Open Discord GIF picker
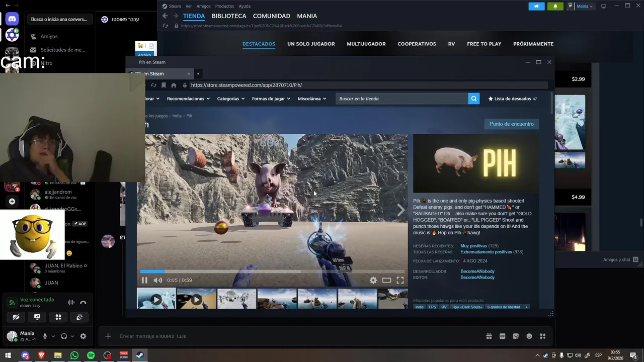Image resolution: width=644 pixels, height=362 pixels. [x=502, y=336]
